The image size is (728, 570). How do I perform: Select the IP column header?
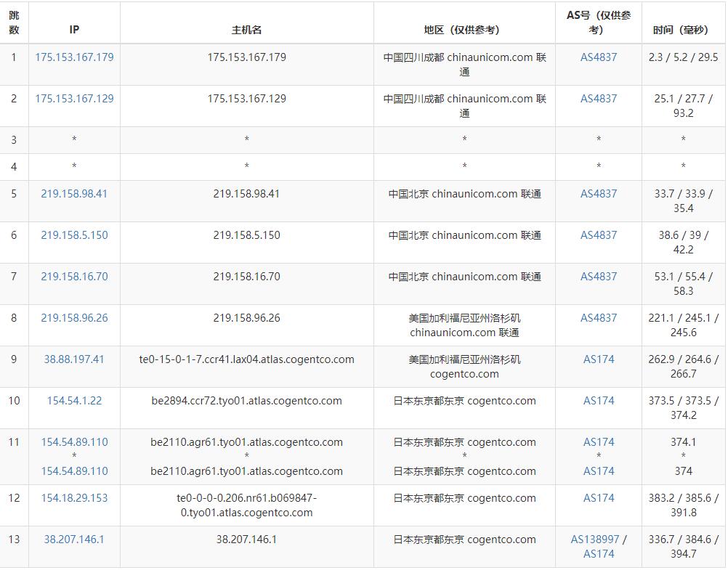coord(74,23)
